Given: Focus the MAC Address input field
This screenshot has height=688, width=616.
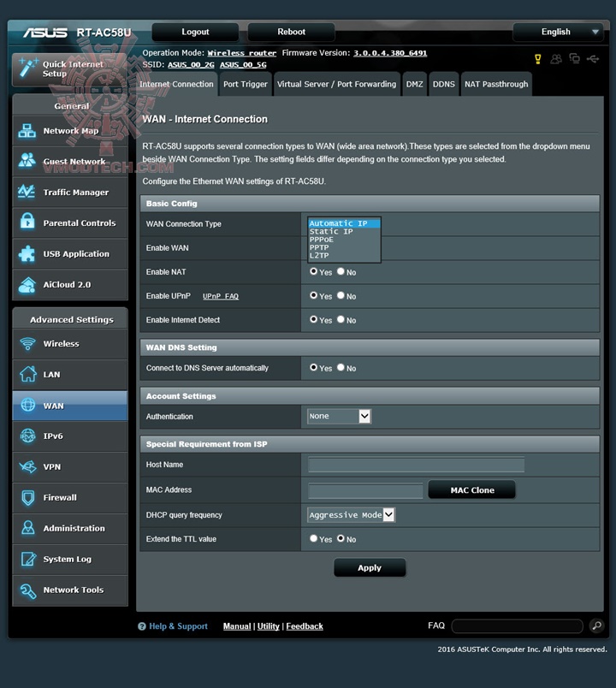Looking at the screenshot, I should coord(365,490).
